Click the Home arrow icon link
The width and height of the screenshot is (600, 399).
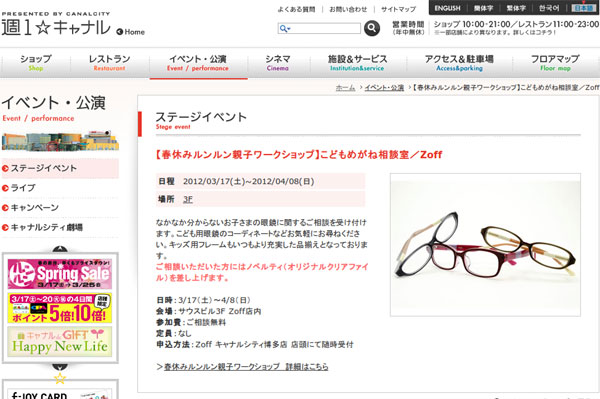tap(130, 32)
